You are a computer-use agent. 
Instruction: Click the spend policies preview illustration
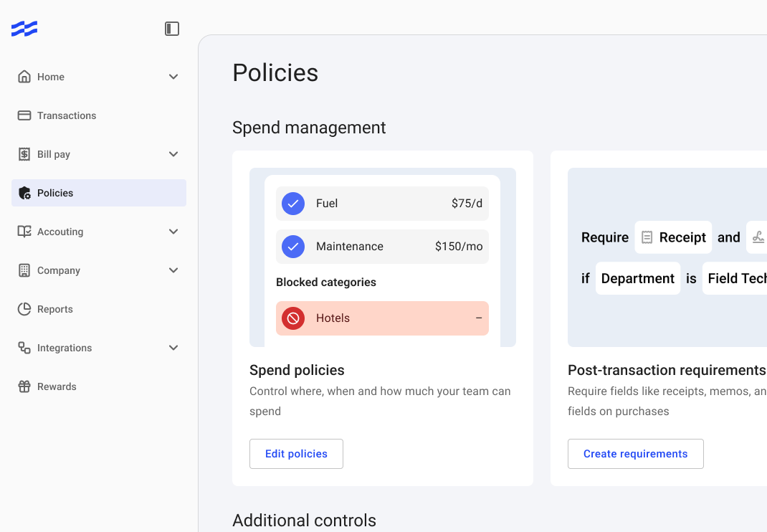click(x=383, y=257)
